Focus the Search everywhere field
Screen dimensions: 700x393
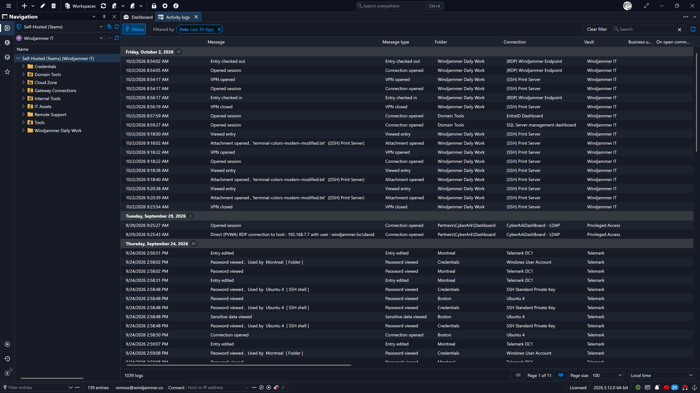pyautogui.click(x=400, y=6)
